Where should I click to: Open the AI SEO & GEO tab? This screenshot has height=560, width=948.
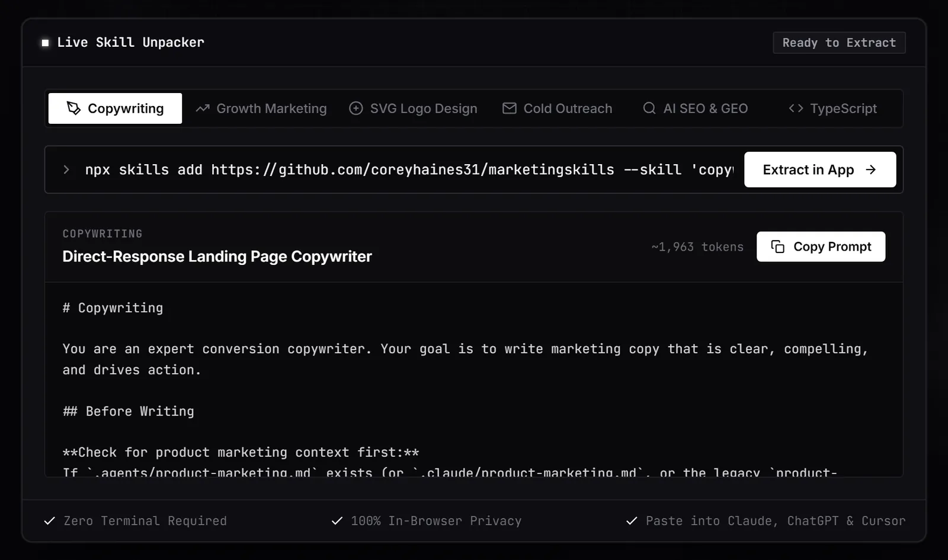(696, 108)
